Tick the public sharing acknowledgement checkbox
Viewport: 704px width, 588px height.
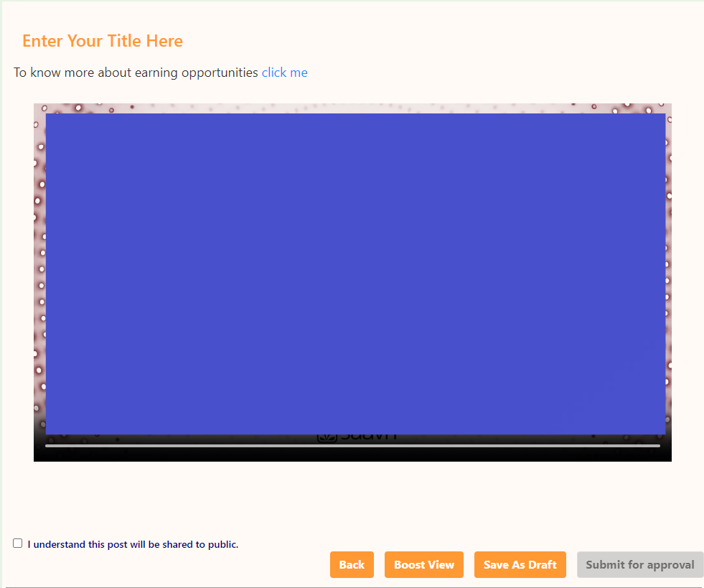[18, 543]
